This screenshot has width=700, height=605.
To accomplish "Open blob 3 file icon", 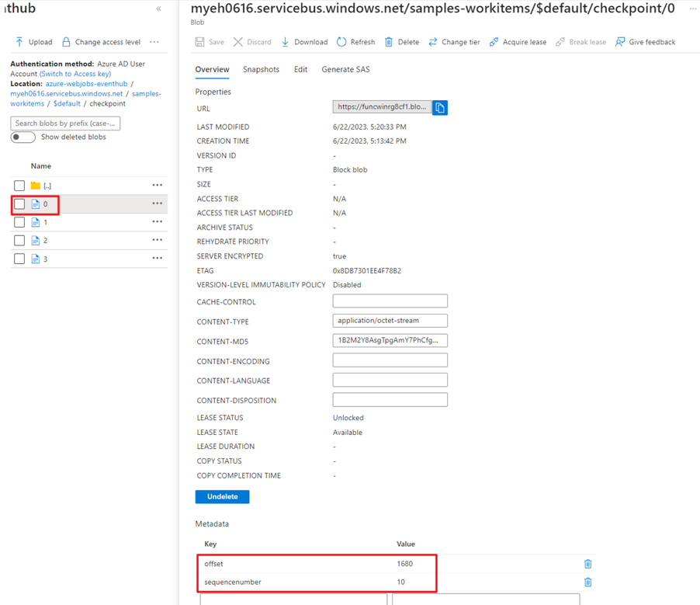I will (x=35, y=259).
